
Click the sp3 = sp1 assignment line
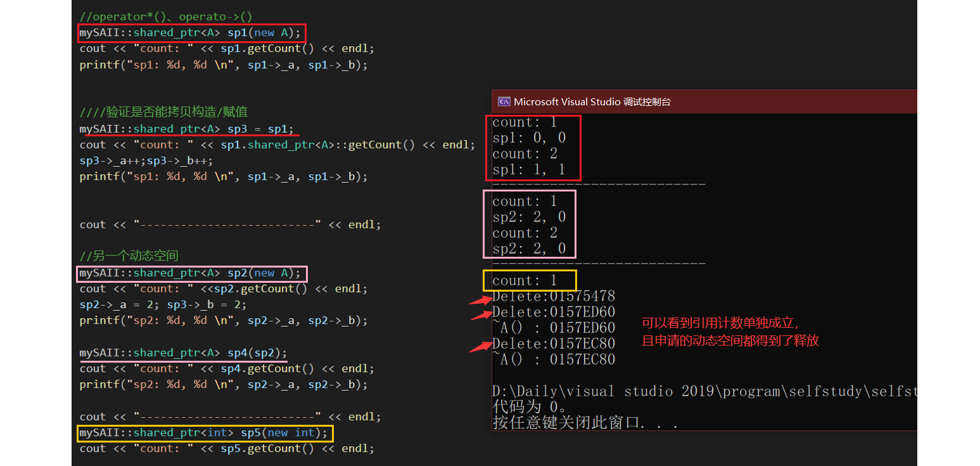tap(188, 129)
